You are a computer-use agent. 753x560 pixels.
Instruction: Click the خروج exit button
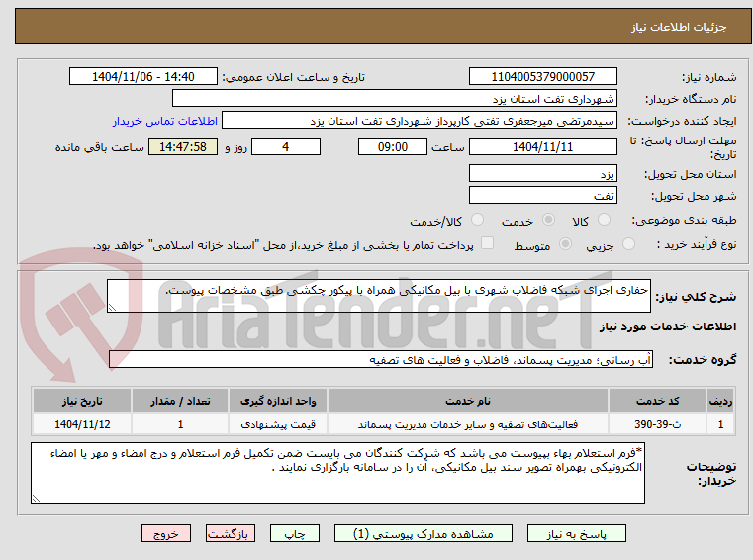[165, 533]
